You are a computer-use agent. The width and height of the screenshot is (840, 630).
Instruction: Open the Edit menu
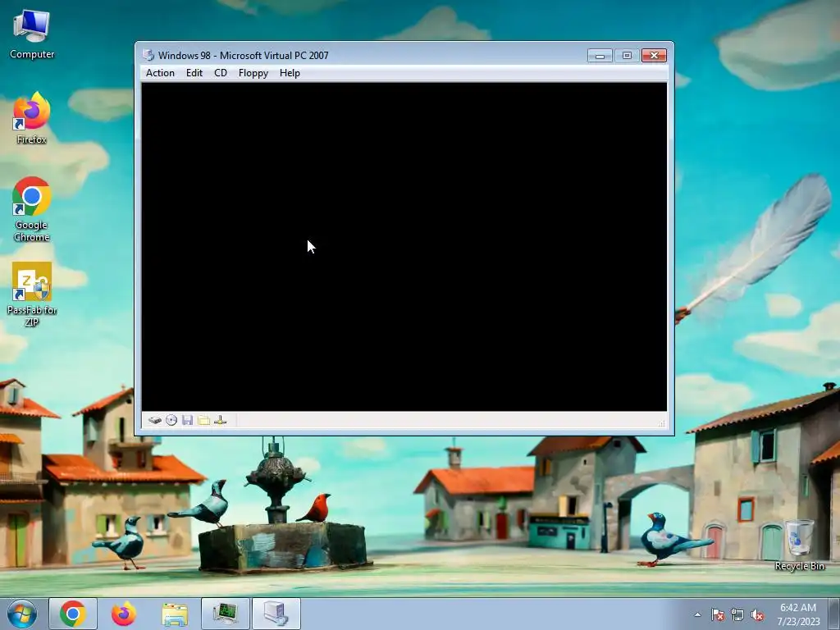(194, 73)
